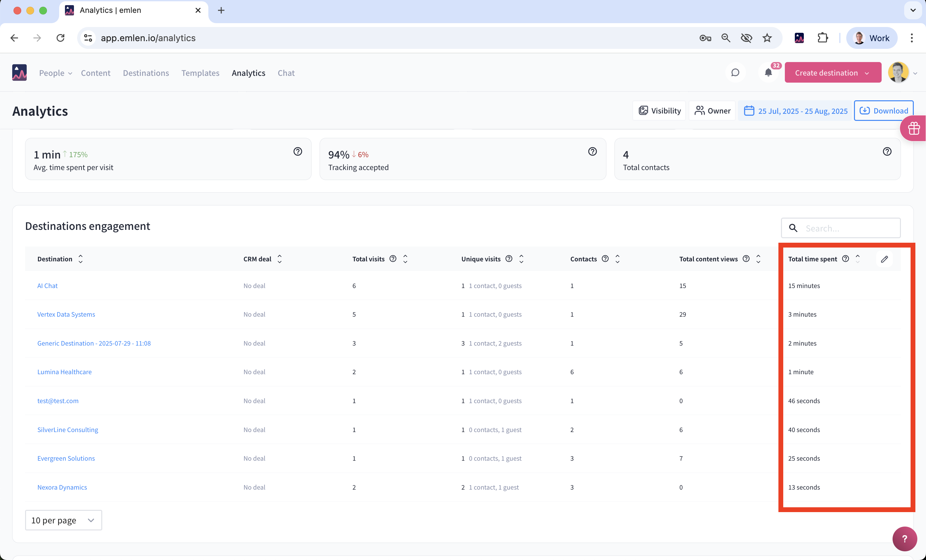
Task: Click help icon on Tracking accepted card
Action: coord(592,151)
